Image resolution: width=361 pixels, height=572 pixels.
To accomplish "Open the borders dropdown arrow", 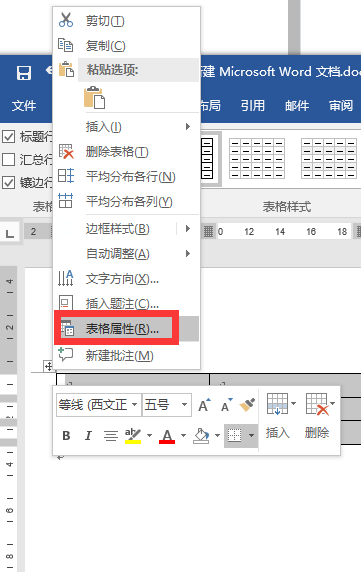I will pos(251,435).
